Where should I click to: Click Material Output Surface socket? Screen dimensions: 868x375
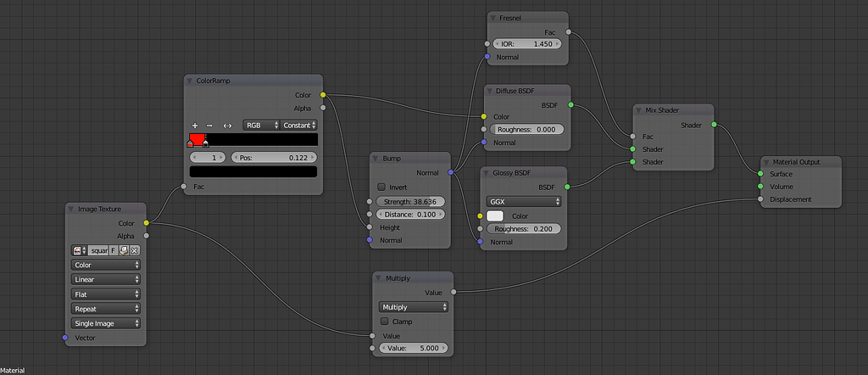click(x=760, y=174)
